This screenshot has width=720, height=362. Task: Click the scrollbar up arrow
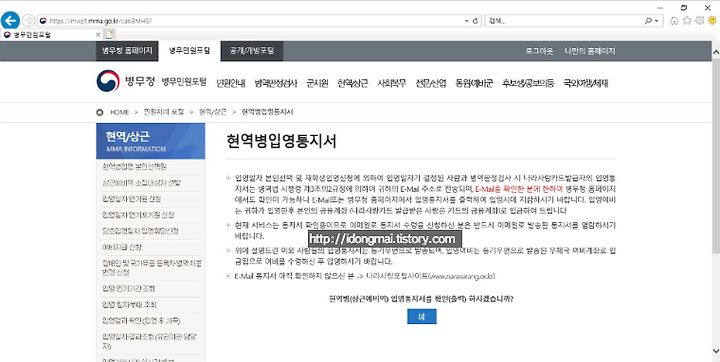[x=715, y=52]
